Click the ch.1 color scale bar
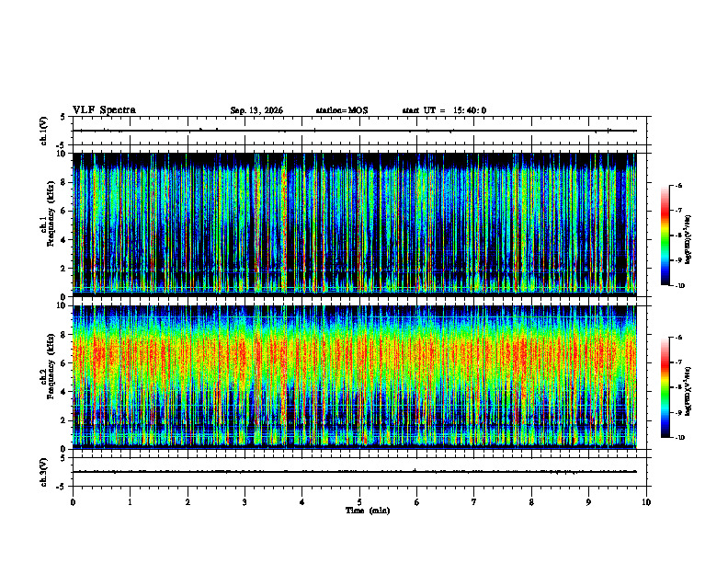Screen dimensions: 728x563 coord(665,236)
